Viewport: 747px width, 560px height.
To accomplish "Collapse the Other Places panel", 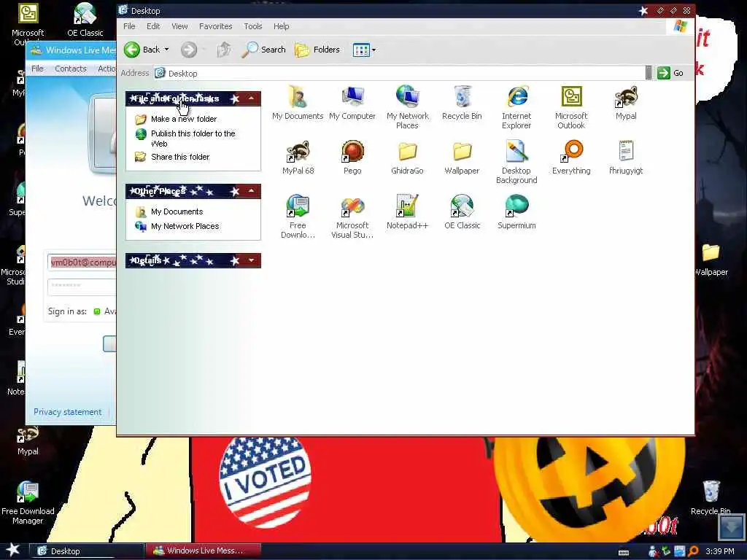I will 251,191.
